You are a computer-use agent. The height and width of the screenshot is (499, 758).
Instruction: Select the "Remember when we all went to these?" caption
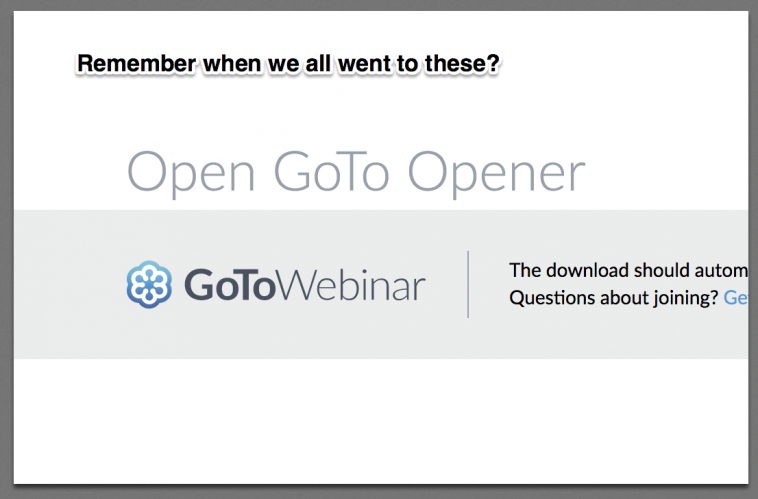click(x=288, y=64)
